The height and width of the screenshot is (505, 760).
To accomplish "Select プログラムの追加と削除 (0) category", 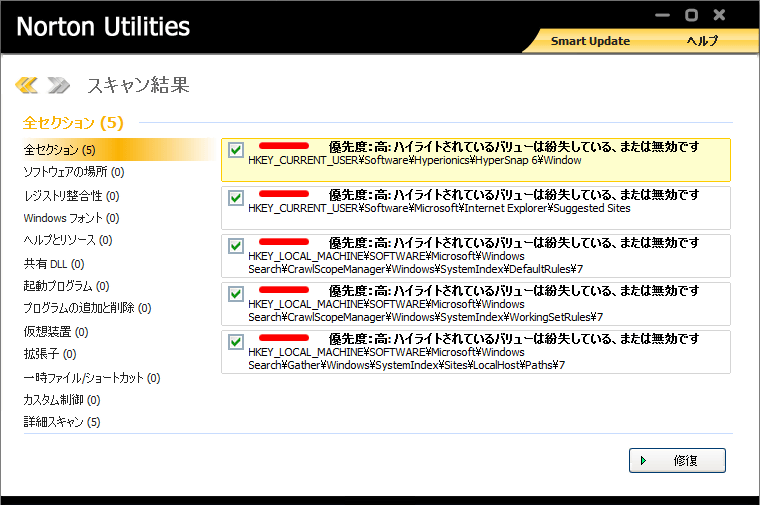I will [87, 308].
